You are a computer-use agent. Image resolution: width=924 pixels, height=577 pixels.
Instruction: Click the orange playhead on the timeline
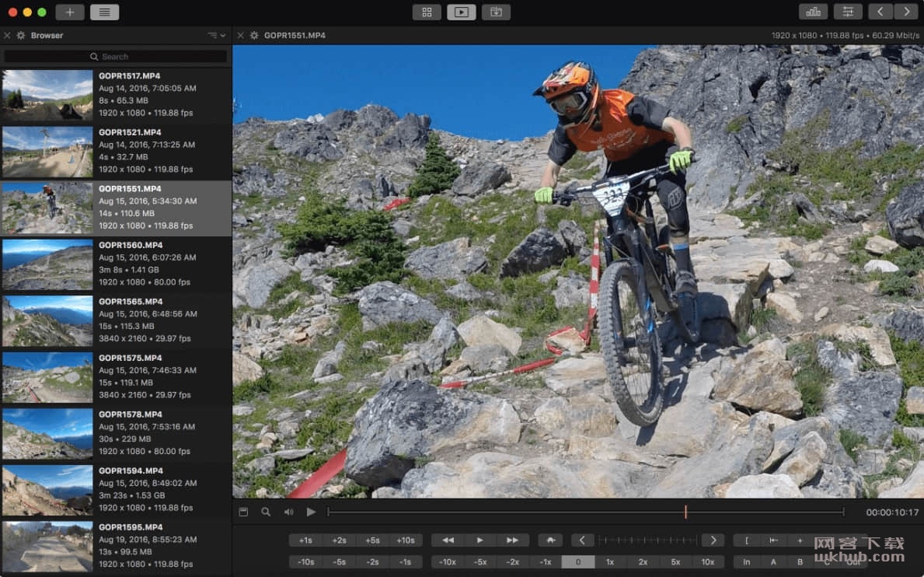click(685, 512)
